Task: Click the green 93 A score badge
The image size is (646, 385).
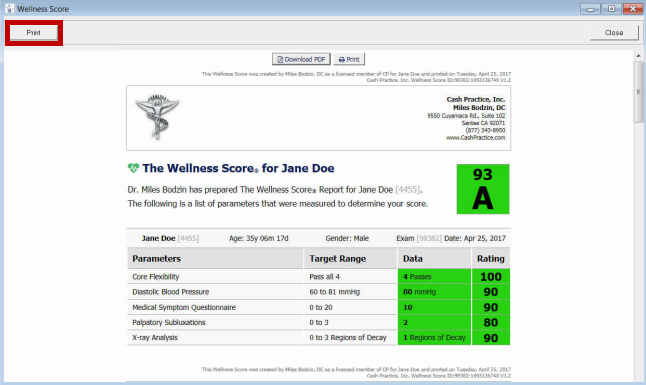Action: click(x=483, y=189)
